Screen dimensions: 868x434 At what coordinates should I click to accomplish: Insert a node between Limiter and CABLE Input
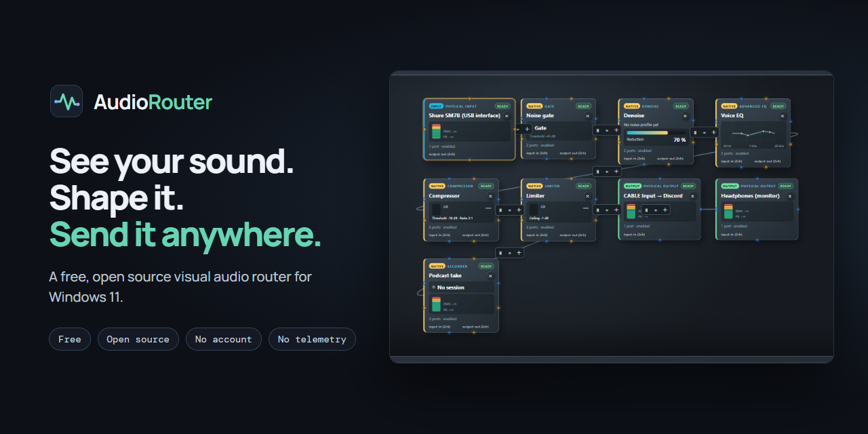[x=616, y=210]
